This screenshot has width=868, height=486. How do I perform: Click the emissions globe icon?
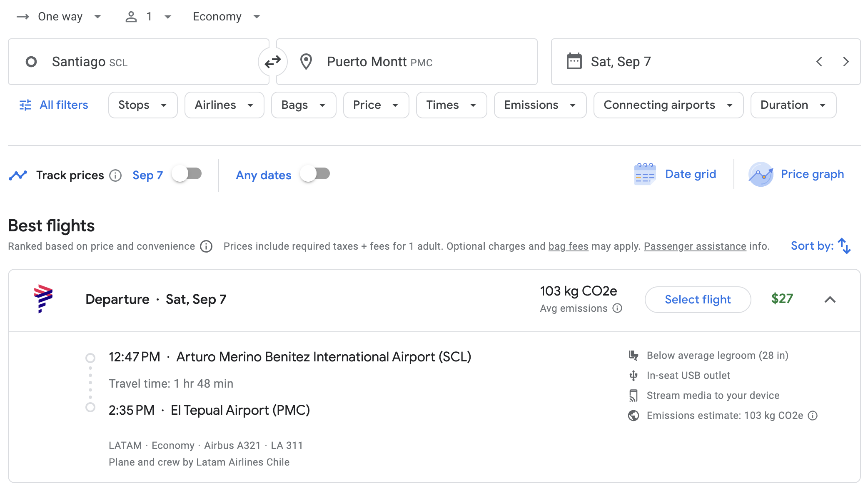pyautogui.click(x=634, y=416)
